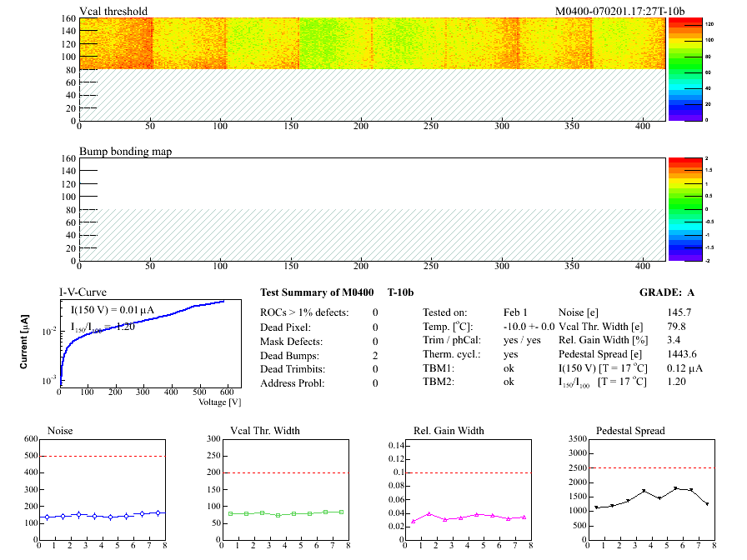Click the 'I-V-Curve' plot title
The width and height of the screenshot is (747, 560).
82,292
